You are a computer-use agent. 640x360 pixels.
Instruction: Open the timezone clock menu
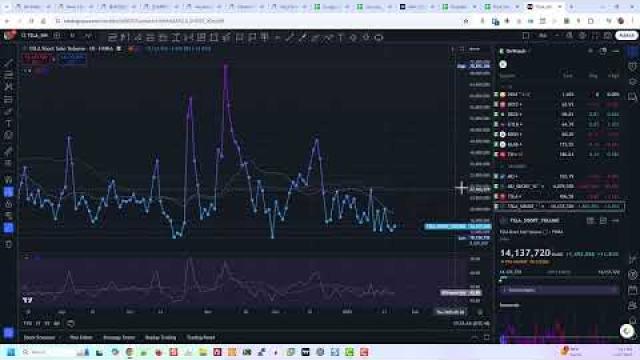[x=471, y=324]
